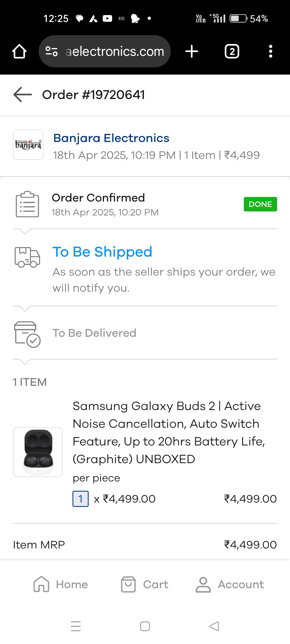The height and width of the screenshot is (644, 290).
Task: Open the Samsung Galaxy Buds 2 product image
Action: tap(38, 452)
